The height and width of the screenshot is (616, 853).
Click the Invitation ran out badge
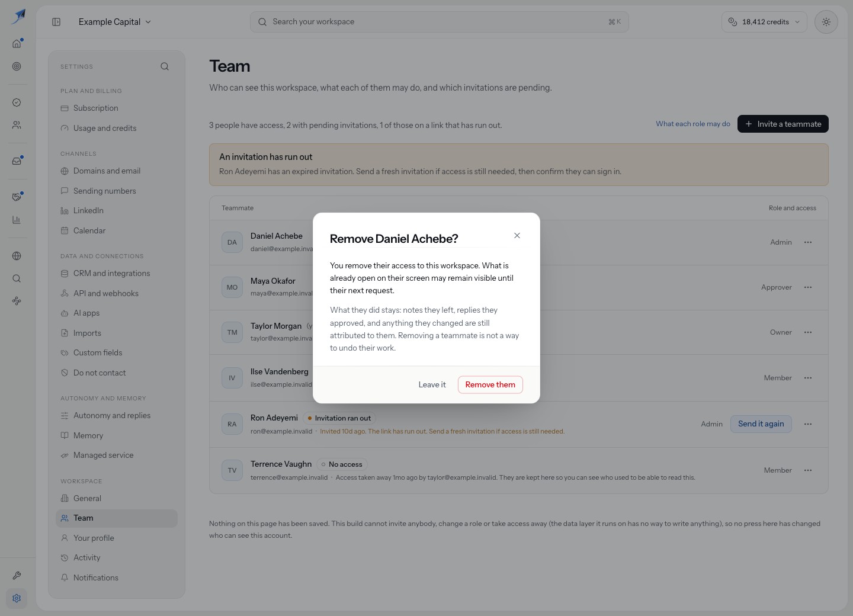pos(339,418)
